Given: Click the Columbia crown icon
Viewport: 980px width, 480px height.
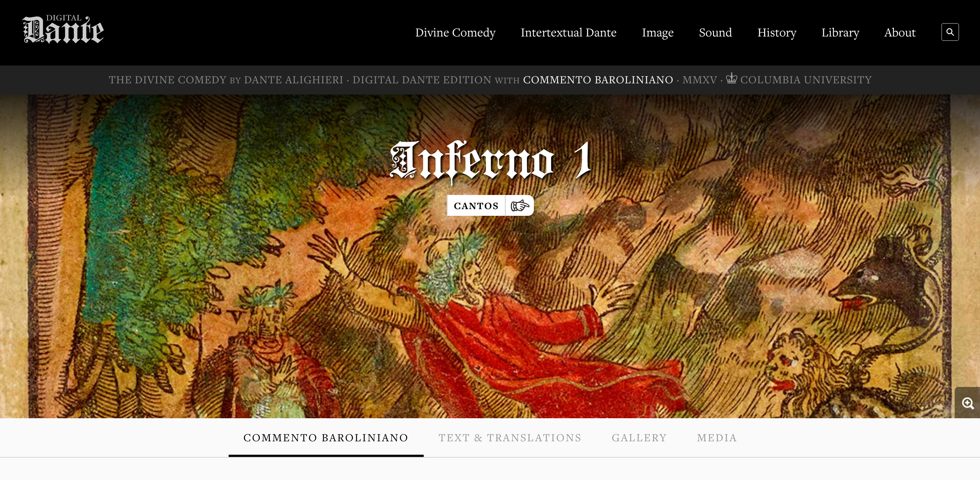Looking at the screenshot, I should point(731,78).
